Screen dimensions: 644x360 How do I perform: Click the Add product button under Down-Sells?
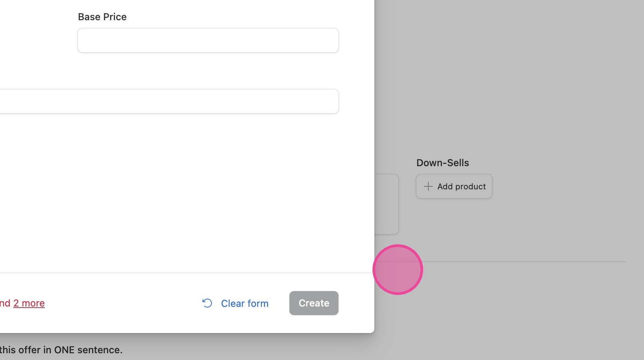click(x=454, y=186)
